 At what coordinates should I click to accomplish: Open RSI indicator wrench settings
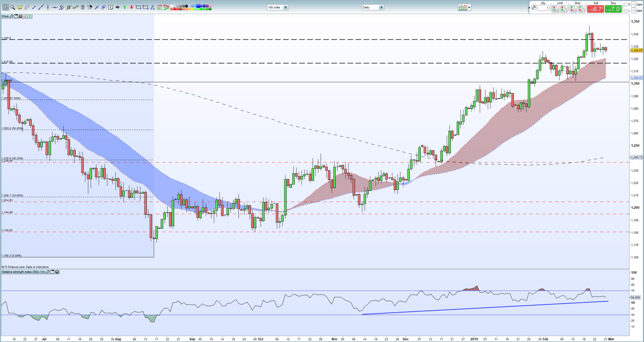tap(48, 272)
